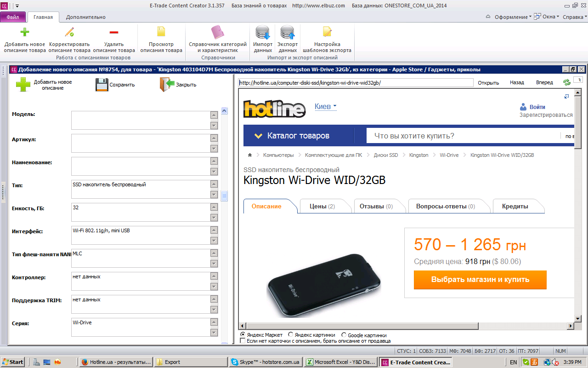Click the Kingston breadcrumb link

click(418, 155)
